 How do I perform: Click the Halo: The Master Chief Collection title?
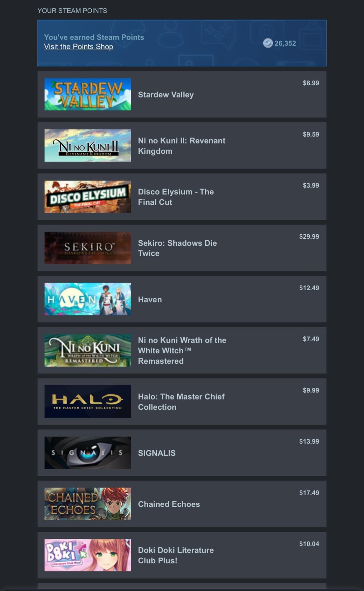click(x=181, y=402)
